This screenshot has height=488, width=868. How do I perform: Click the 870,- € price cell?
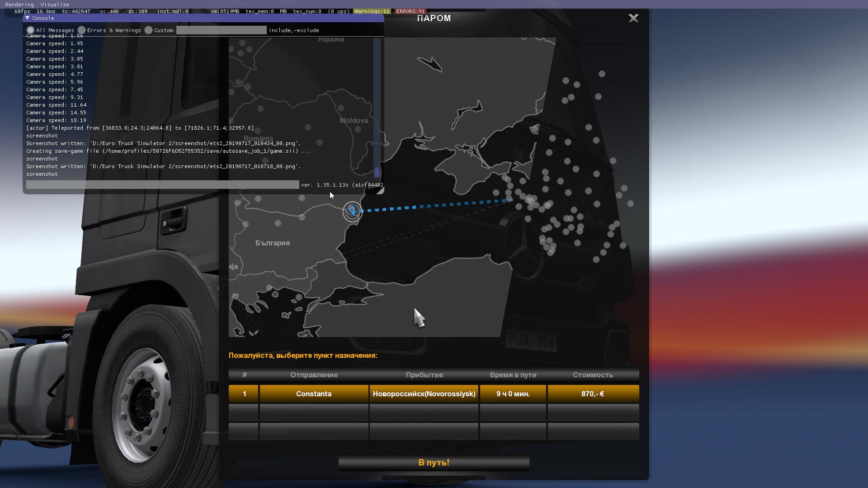593,394
